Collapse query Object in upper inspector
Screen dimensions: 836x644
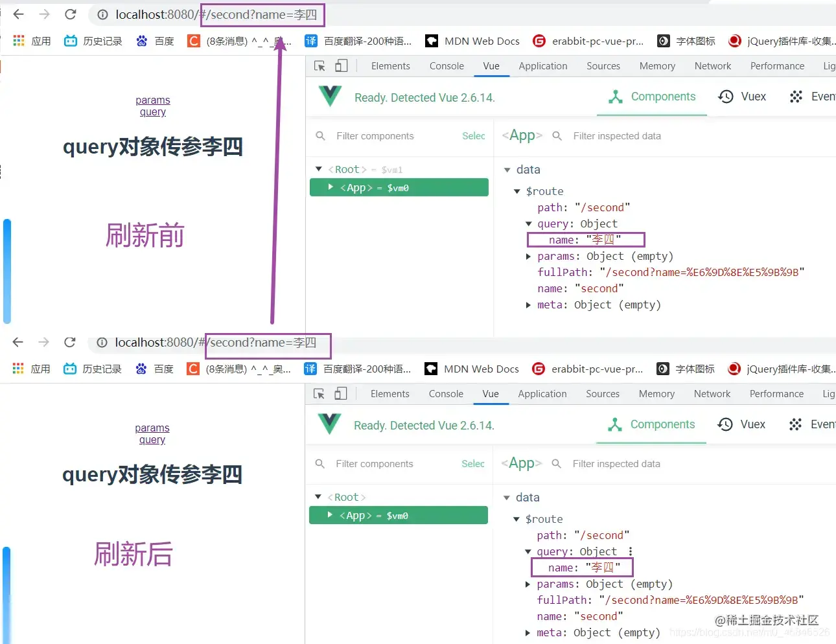pyautogui.click(x=529, y=224)
